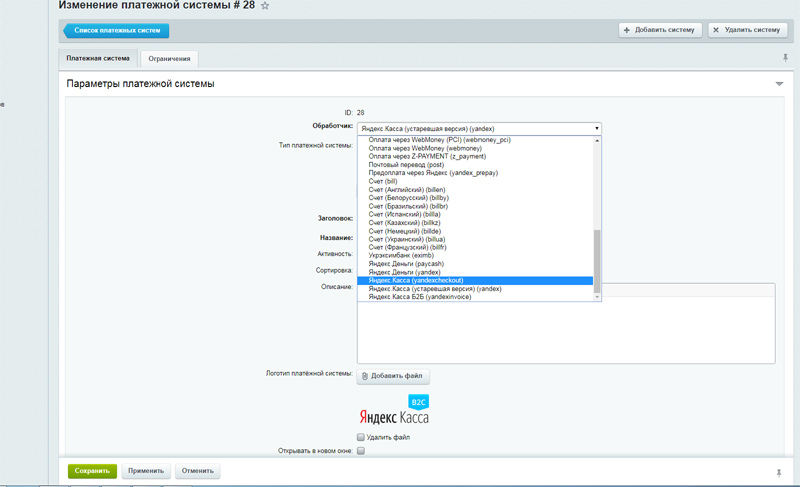800x487 pixels.
Task: Select Яндекс.Касса (устаревшая версия) list option
Action: [x=476, y=289]
